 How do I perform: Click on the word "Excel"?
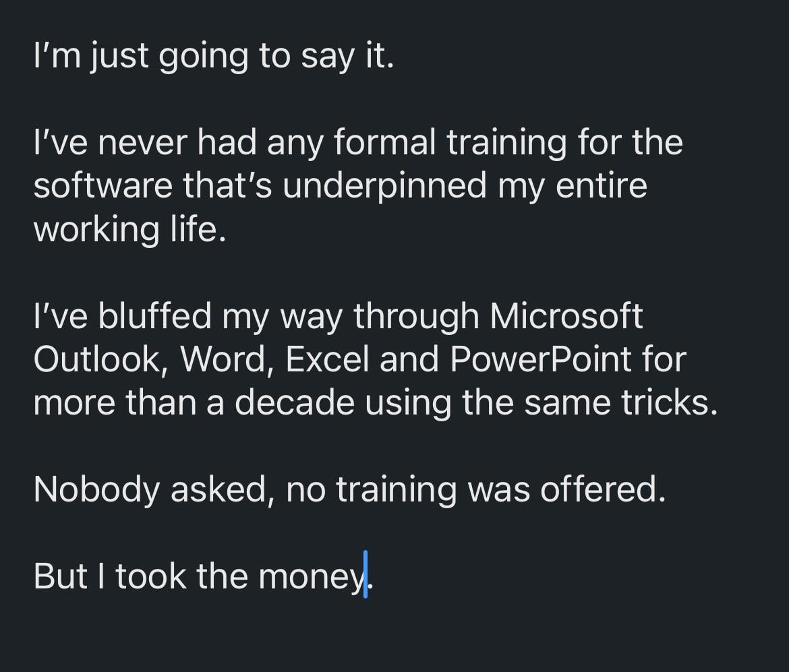327,359
